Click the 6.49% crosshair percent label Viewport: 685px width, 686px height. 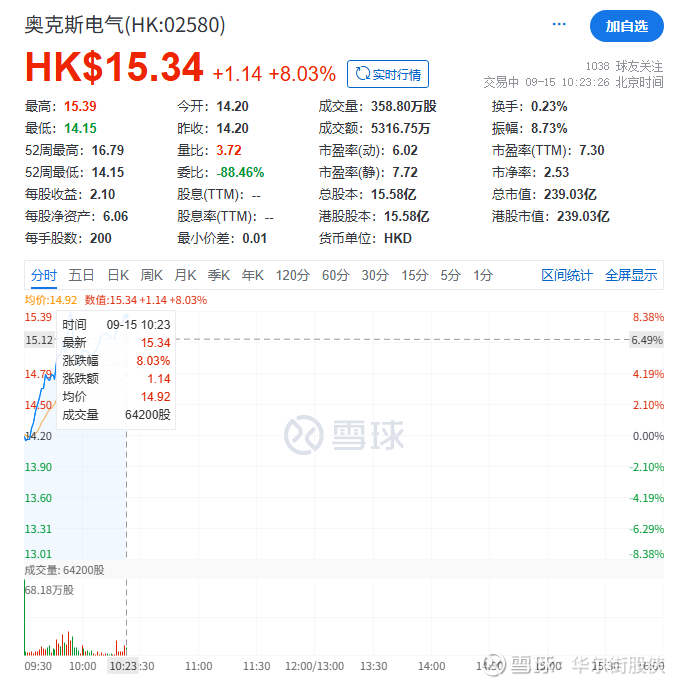click(647, 340)
